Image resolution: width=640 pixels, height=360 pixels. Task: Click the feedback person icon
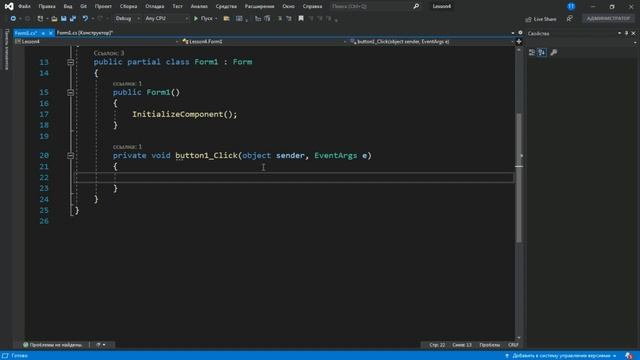click(x=569, y=19)
